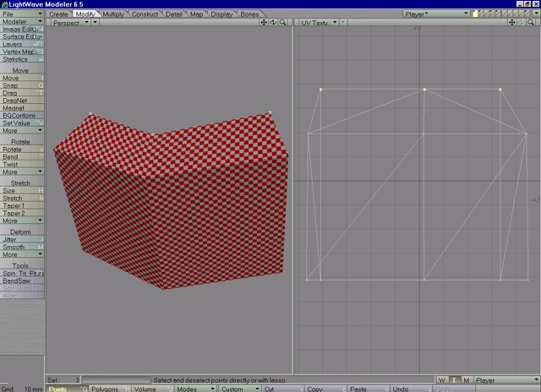Viewport: 541px width, 392px height.
Task: Switch to the Multiply tab
Action: (x=113, y=14)
